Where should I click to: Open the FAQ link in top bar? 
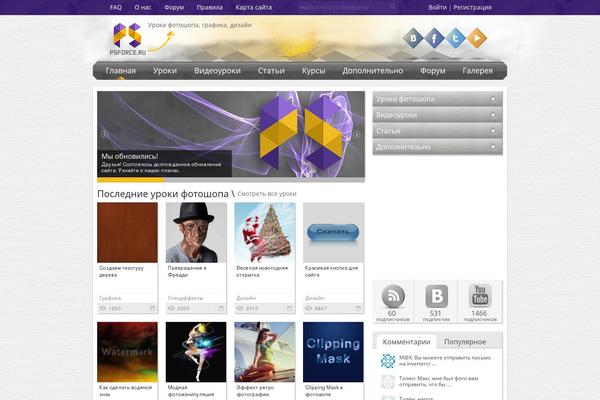click(116, 7)
